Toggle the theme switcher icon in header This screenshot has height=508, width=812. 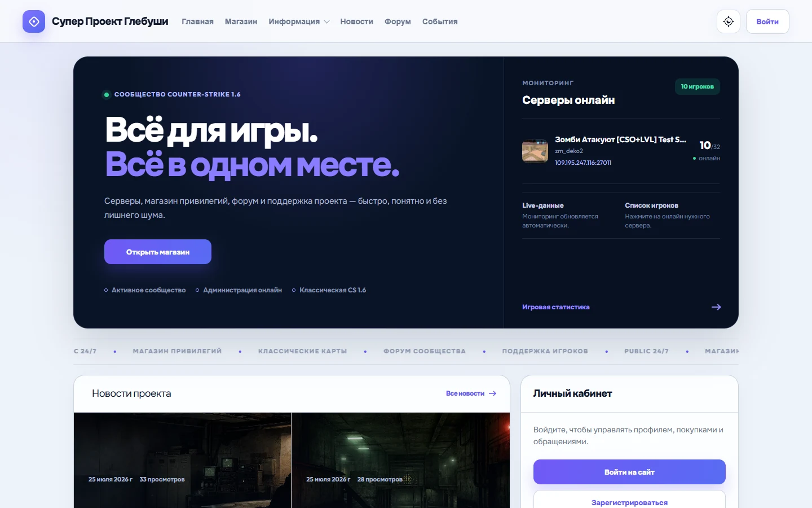point(729,21)
